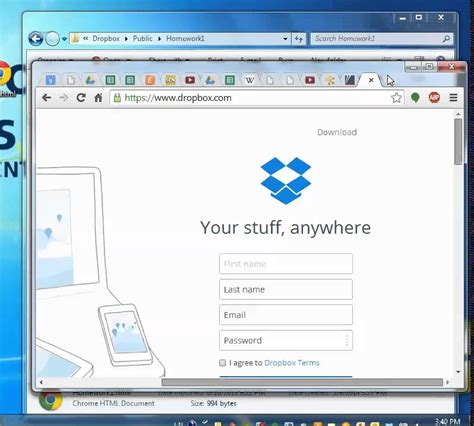
Task: Open the Dropbox Terms link
Action: coord(292,363)
